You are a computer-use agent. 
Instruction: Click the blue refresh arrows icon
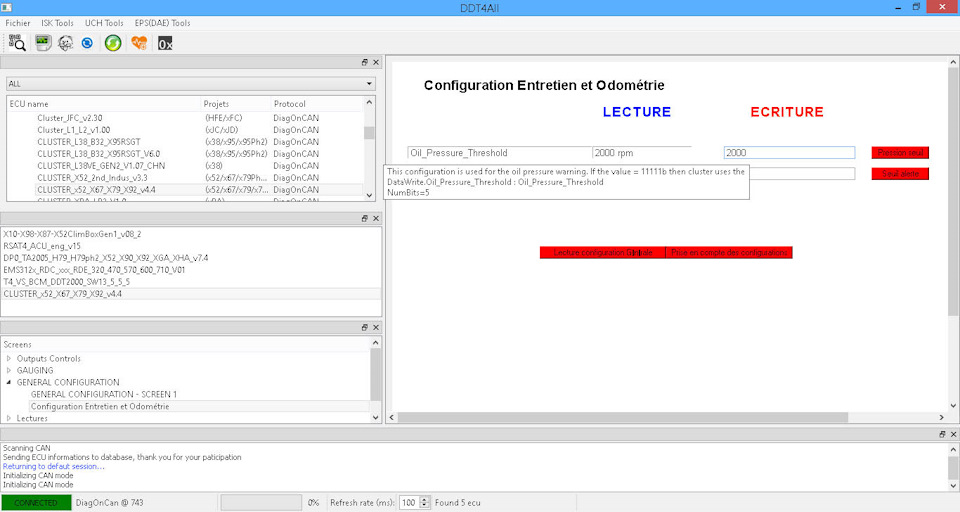point(87,43)
